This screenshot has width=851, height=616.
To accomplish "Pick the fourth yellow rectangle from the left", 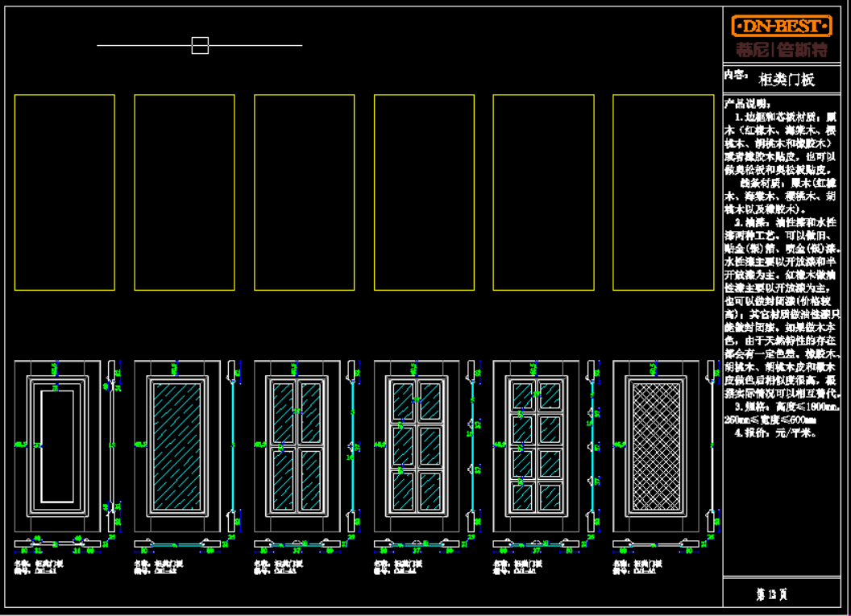I will coord(424,192).
